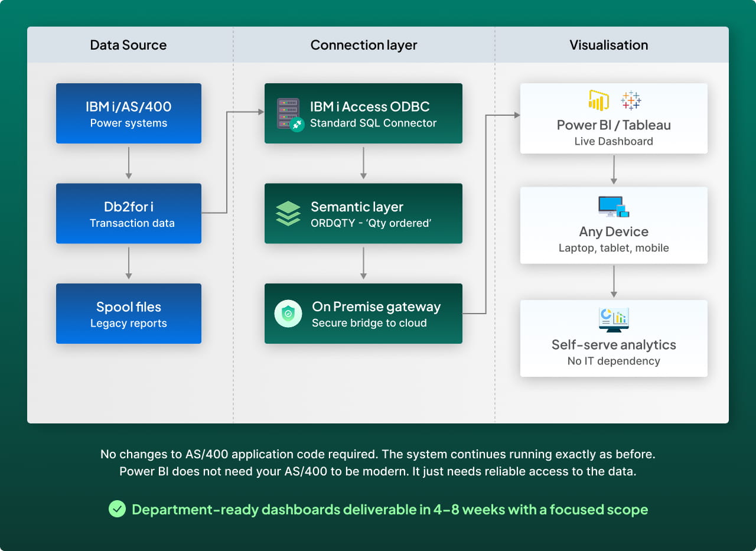The image size is (756, 551).
Task: Select the multi-device icon on Any Device card
Action: pyautogui.click(x=614, y=206)
